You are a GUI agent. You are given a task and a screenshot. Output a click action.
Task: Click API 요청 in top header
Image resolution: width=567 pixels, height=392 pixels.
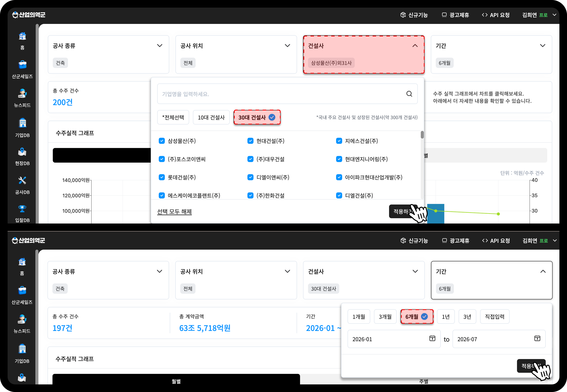[x=496, y=15]
